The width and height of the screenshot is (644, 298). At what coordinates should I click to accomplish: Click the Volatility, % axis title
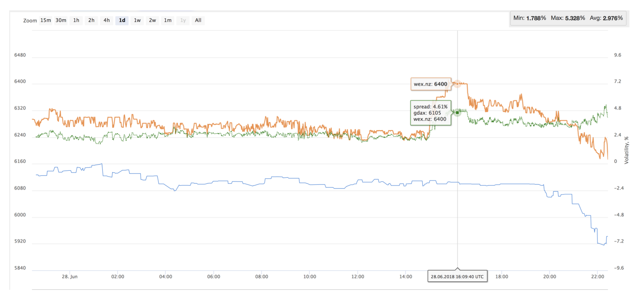[x=626, y=150]
